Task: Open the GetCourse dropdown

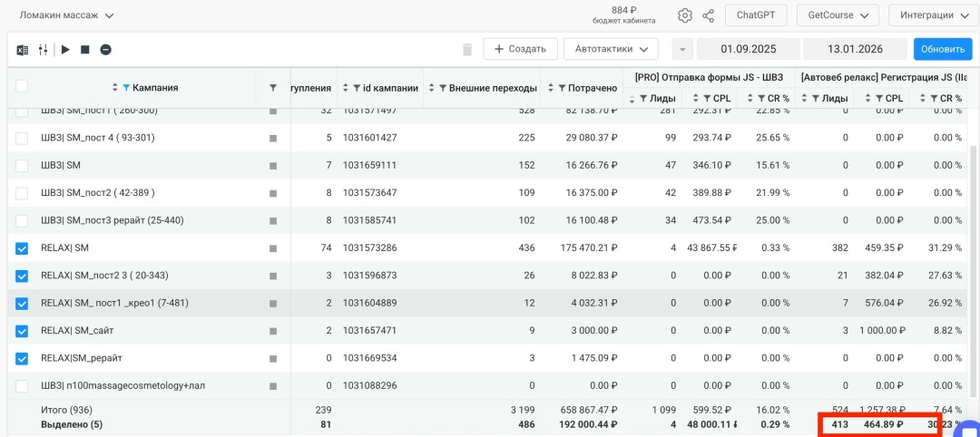Action: click(838, 15)
